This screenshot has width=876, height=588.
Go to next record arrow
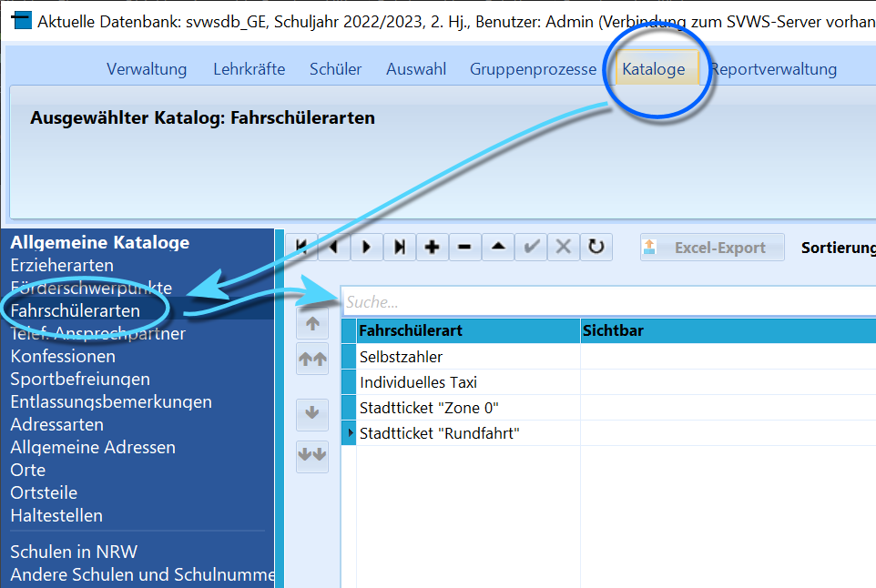click(366, 247)
